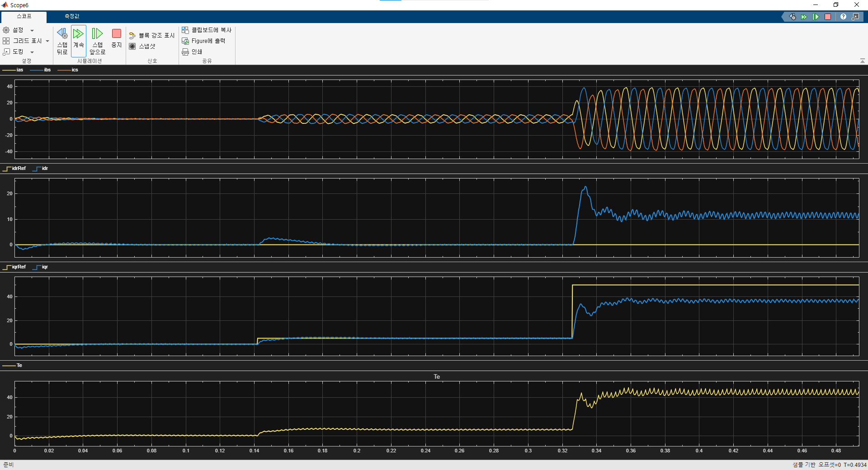
Task: Toggle iqrRef signal in the legend
Action: pyautogui.click(x=14, y=267)
